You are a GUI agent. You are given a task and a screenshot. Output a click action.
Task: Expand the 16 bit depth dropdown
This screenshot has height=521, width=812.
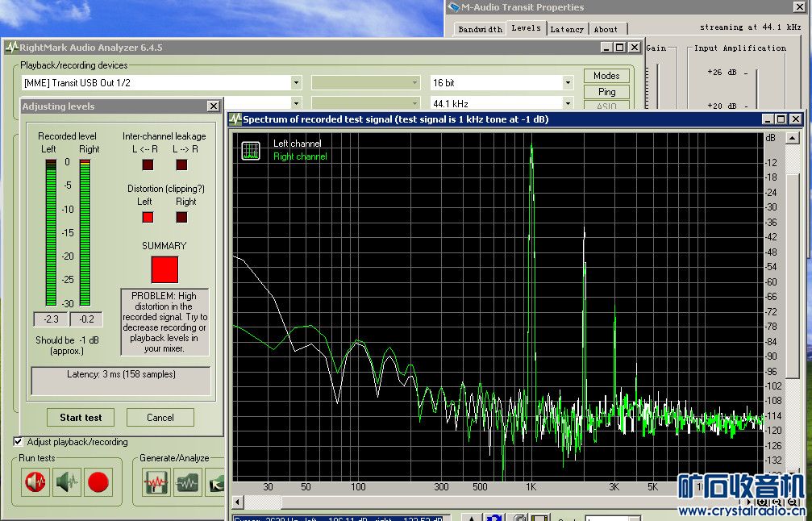[568, 83]
